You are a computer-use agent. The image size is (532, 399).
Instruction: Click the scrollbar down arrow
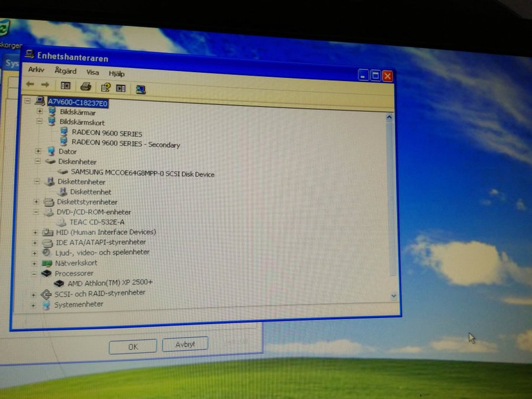394,296
